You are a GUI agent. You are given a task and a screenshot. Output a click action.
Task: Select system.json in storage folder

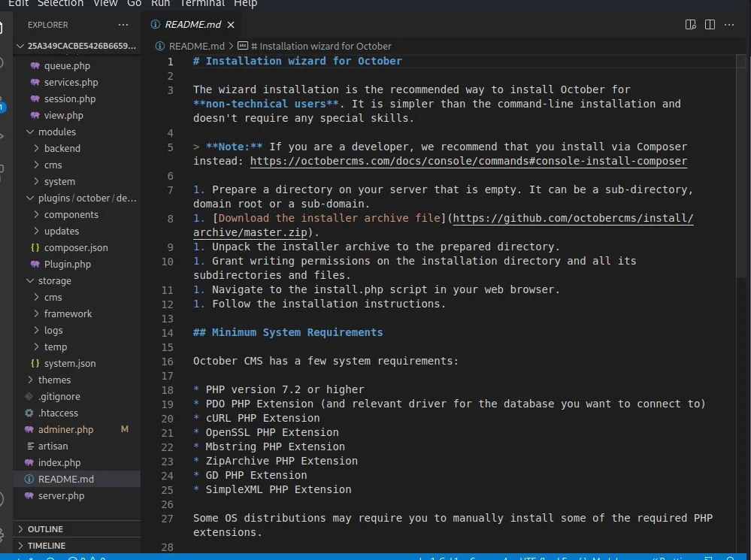click(x=69, y=364)
